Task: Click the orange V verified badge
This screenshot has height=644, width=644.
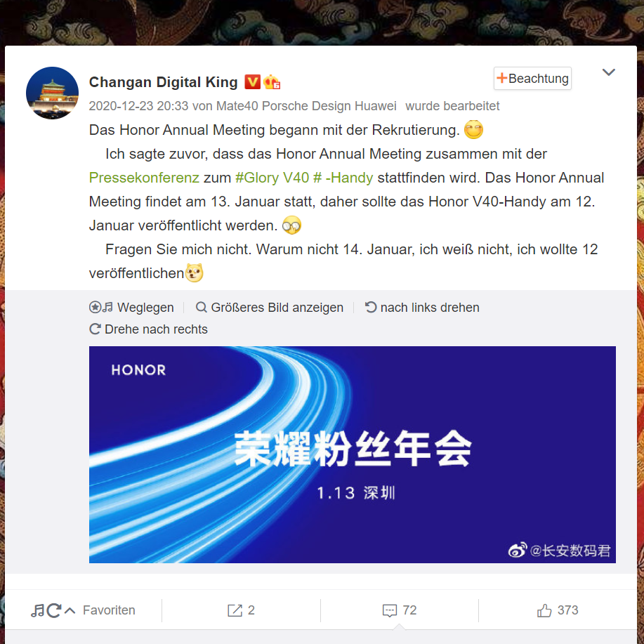Action: (252, 81)
